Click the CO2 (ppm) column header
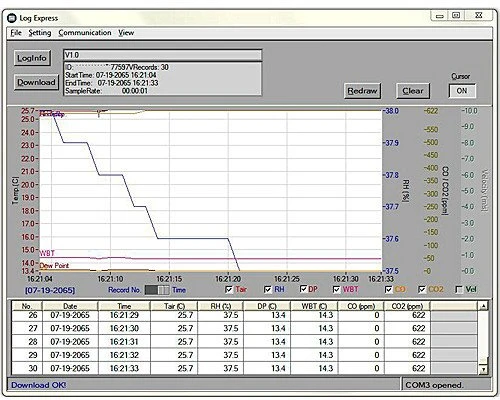The image size is (500, 400). click(407, 306)
